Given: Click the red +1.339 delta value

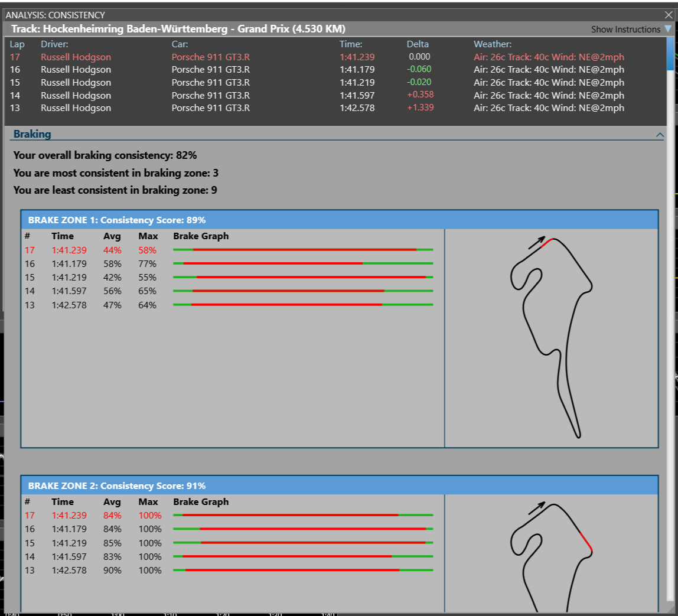Looking at the screenshot, I should point(421,107).
